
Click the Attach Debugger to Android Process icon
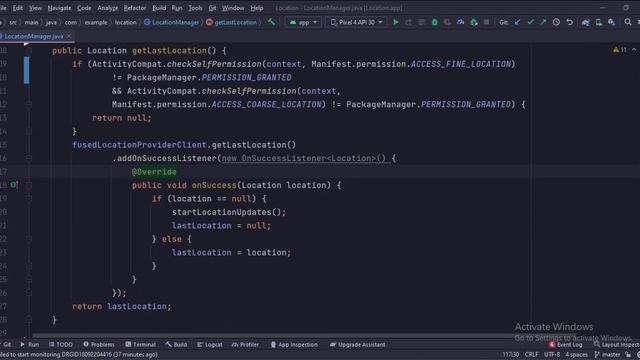[473, 22]
